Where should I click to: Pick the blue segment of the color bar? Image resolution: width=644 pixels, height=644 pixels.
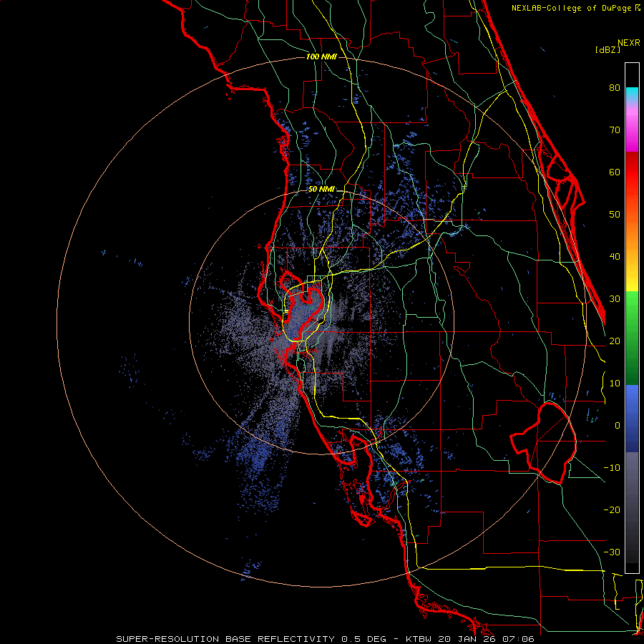click(632, 418)
